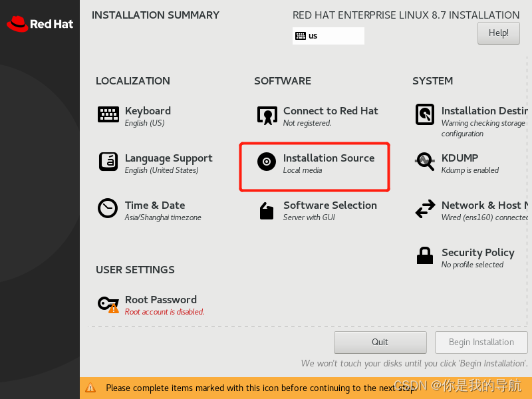Click 'English (United States)' text
This screenshot has width=532, height=399.
point(162,170)
